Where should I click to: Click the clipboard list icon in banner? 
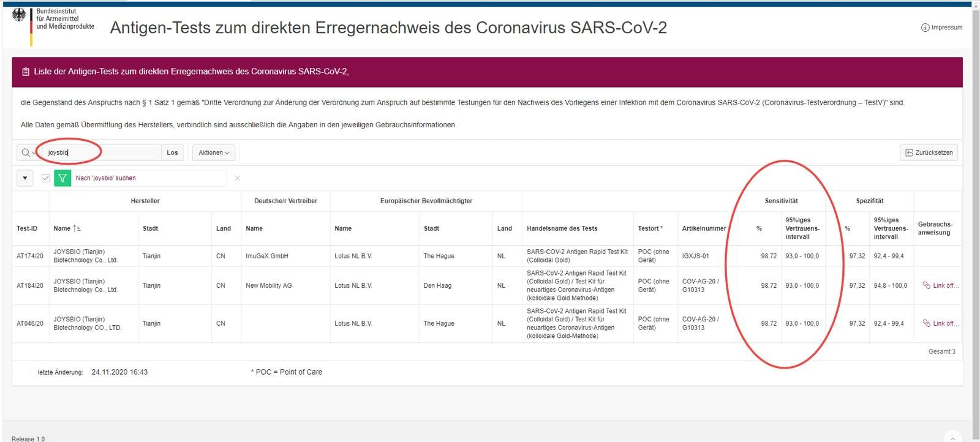pos(26,72)
